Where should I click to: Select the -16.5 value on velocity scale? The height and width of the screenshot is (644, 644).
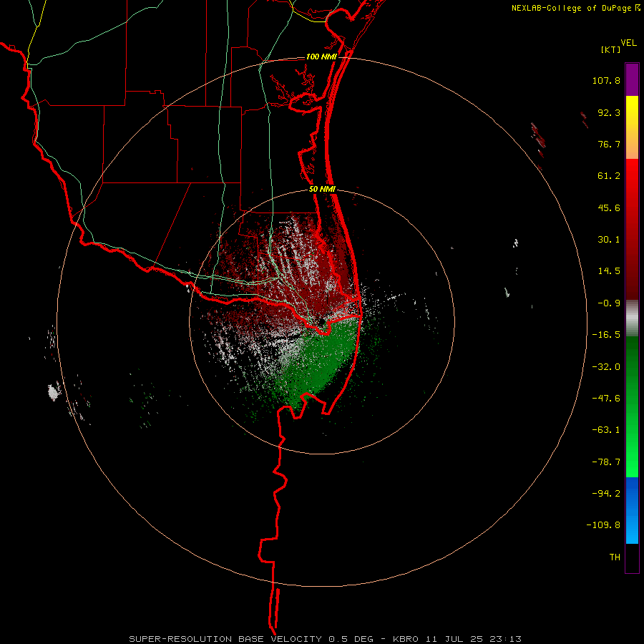(606, 335)
